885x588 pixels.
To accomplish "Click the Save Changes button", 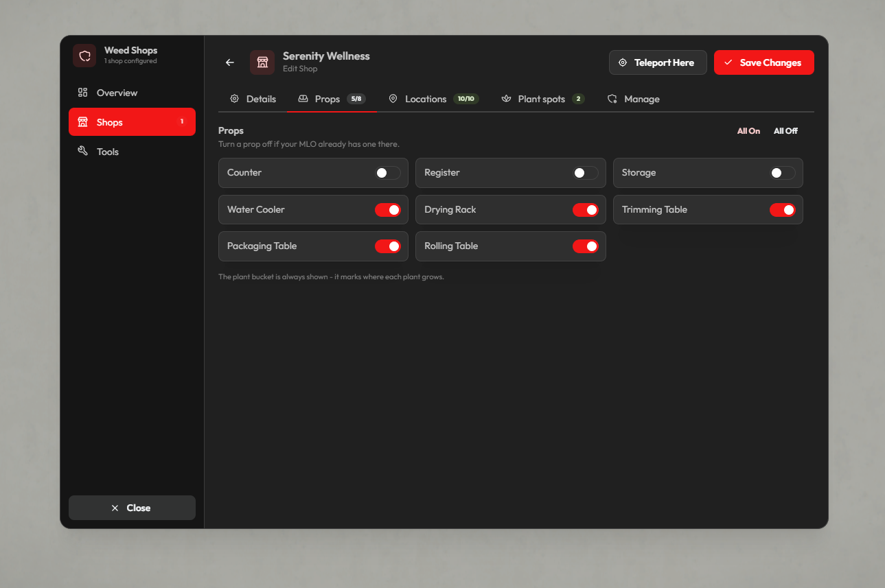I will click(x=764, y=62).
